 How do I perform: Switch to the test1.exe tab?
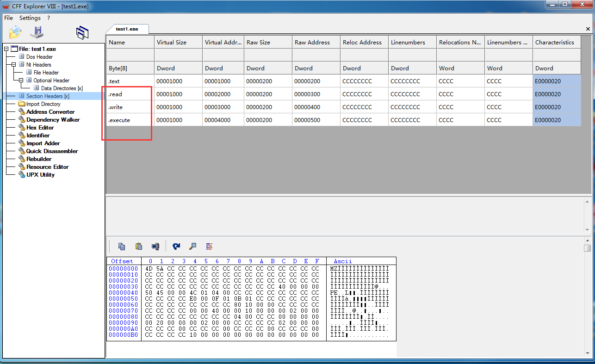tap(127, 29)
